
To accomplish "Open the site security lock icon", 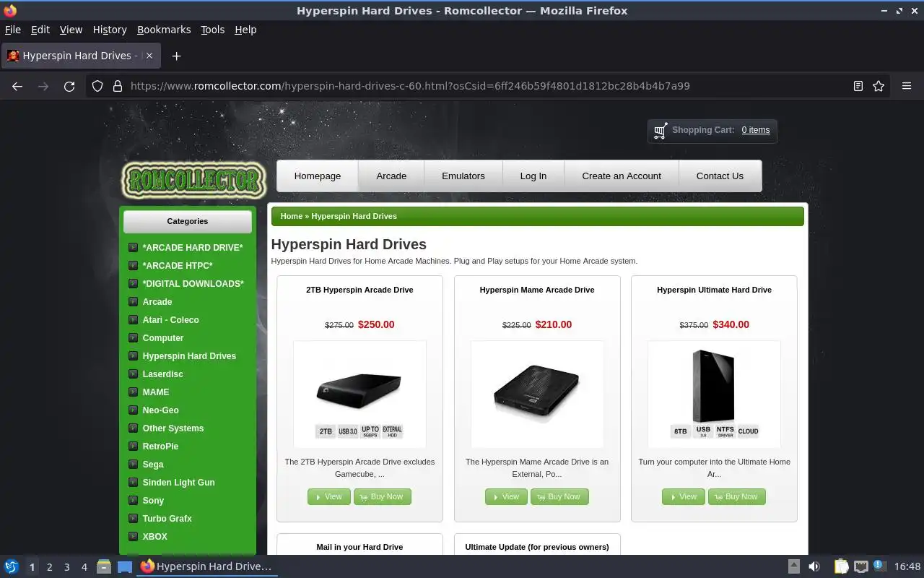I will click(117, 86).
